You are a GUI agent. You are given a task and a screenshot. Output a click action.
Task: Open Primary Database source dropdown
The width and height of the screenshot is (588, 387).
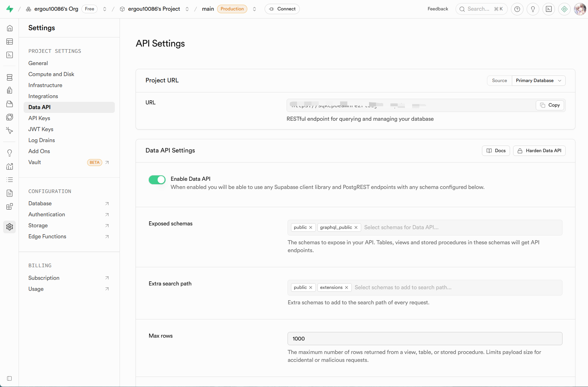coord(538,80)
